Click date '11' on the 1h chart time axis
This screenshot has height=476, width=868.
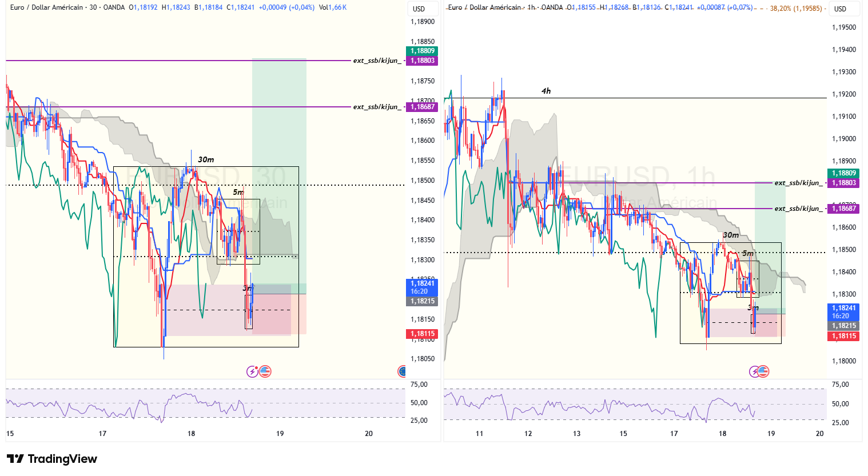[x=479, y=434]
